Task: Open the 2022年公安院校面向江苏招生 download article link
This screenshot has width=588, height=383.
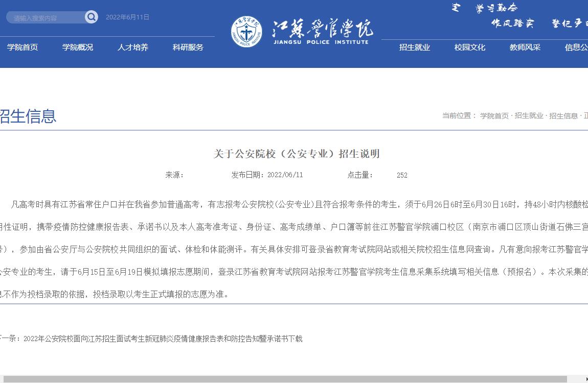Action: (163, 339)
